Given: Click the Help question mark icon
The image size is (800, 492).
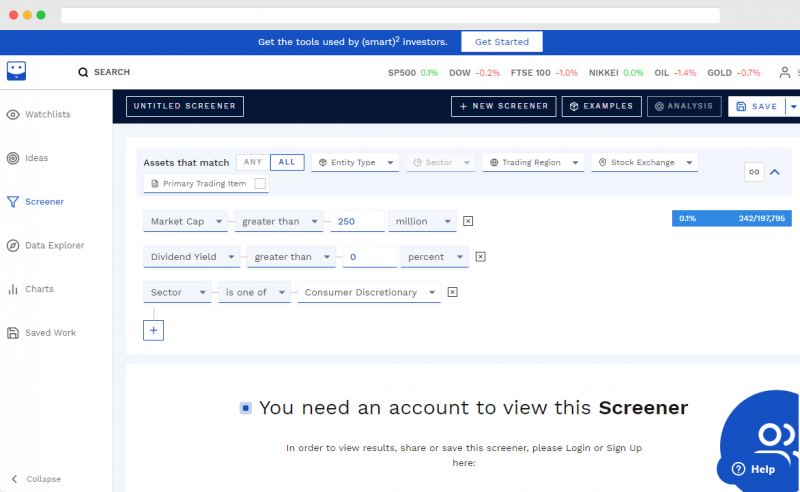Looking at the screenshot, I should pyautogui.click(x=738, y=469).
